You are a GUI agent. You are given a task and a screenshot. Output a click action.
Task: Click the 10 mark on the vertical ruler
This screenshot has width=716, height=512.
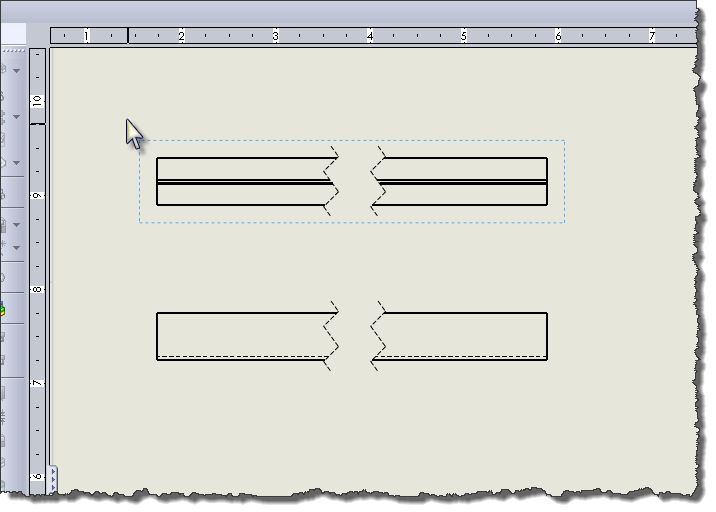(37, 101)
